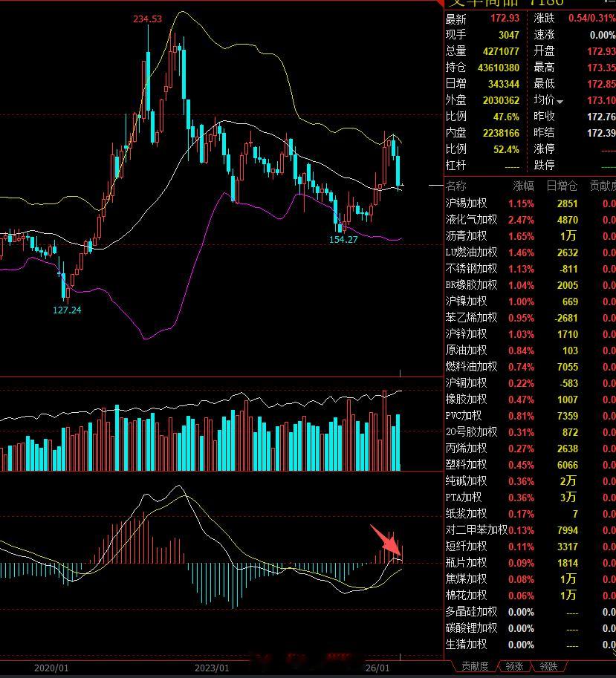Select the 焦煤加权 row

click(x=531, y=579)
